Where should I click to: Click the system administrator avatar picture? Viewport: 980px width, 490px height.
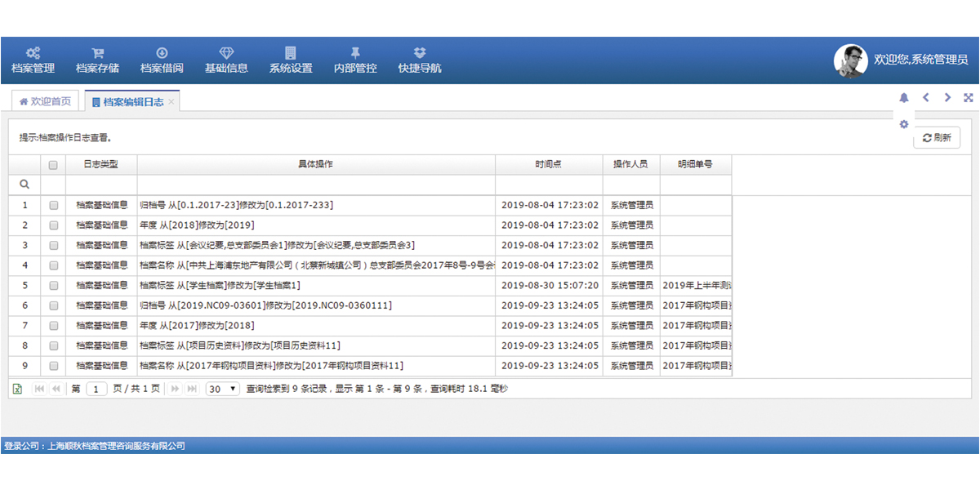click(850, 60)
